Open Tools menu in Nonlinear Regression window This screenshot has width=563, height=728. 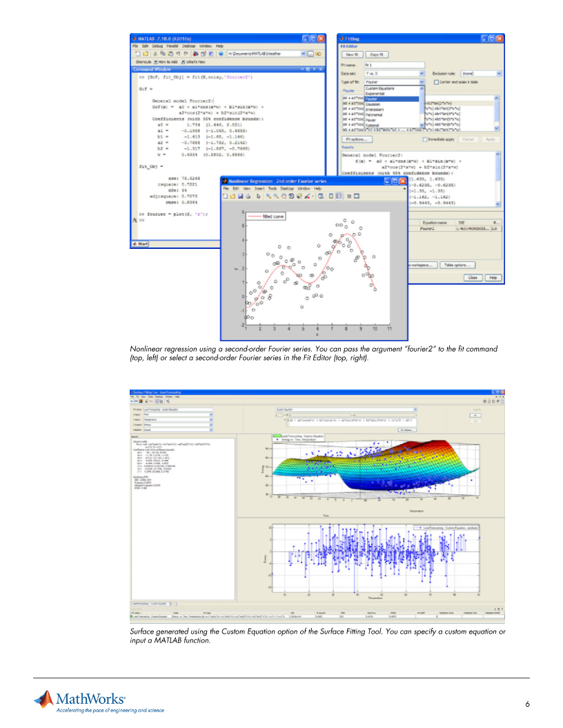pyautogui.click(x=273, y=188)
